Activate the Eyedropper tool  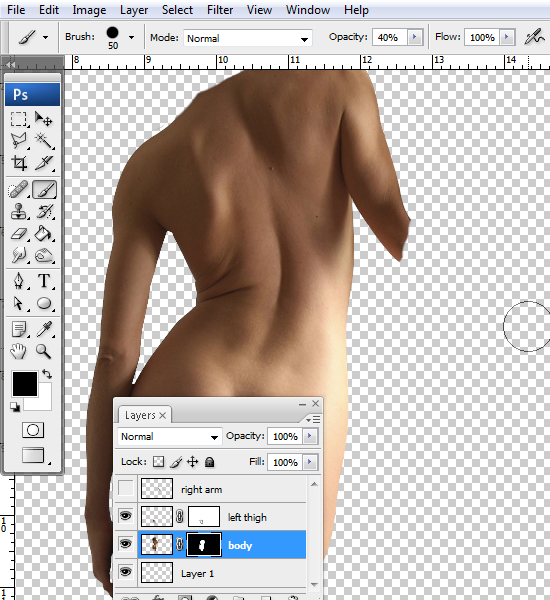point(44,329)
